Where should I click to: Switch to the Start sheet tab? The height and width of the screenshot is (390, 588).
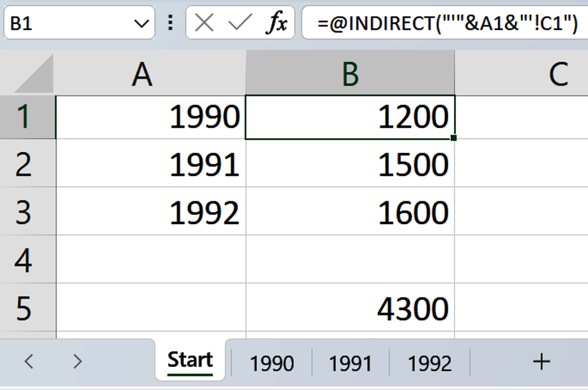click(189, 360)
